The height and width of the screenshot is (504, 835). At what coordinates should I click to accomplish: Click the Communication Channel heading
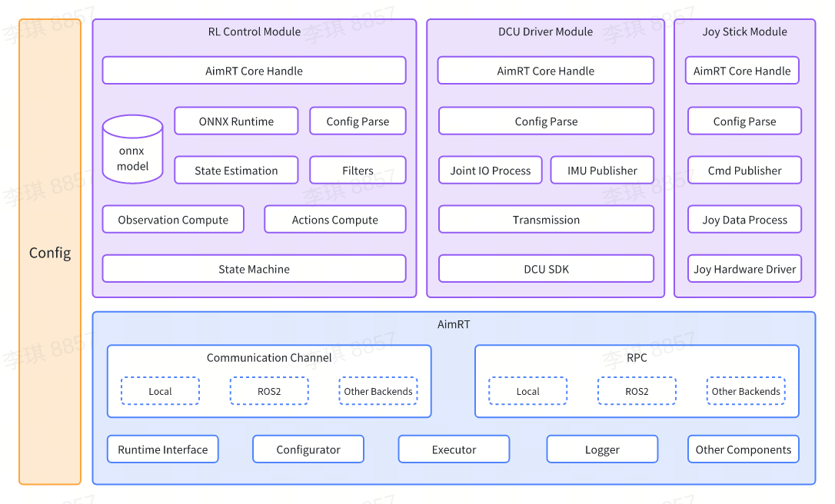[269, 358]
